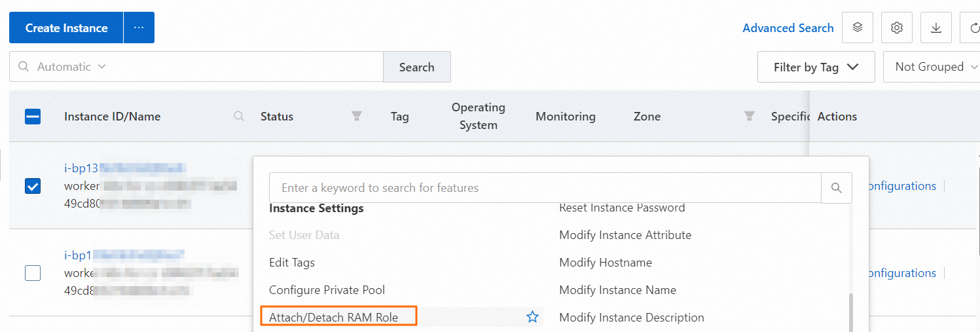
Task: Open the Advanced Search link
Action: coord(788,28)
